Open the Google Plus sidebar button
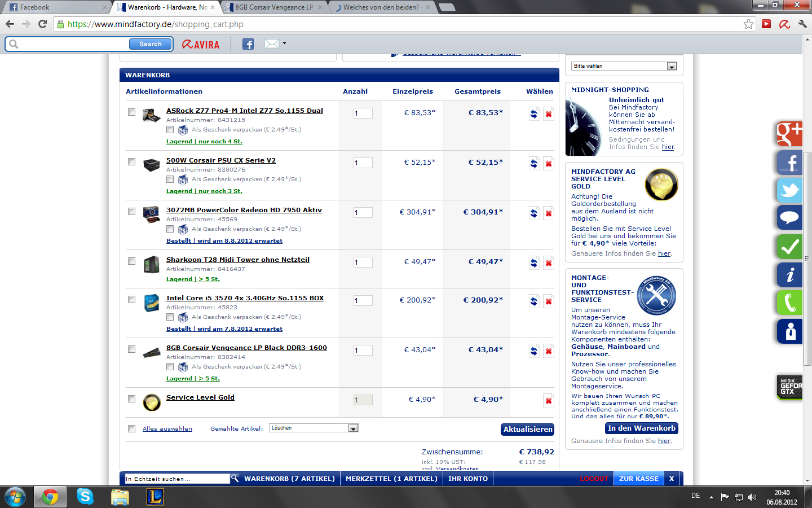The height and width of the screenshot is (508, 812). click(789, 134)
